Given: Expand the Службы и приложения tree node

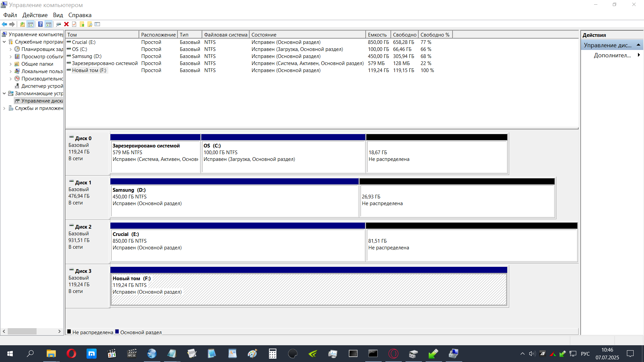Looking at the screenshot, I should click(x=4, y=108).
